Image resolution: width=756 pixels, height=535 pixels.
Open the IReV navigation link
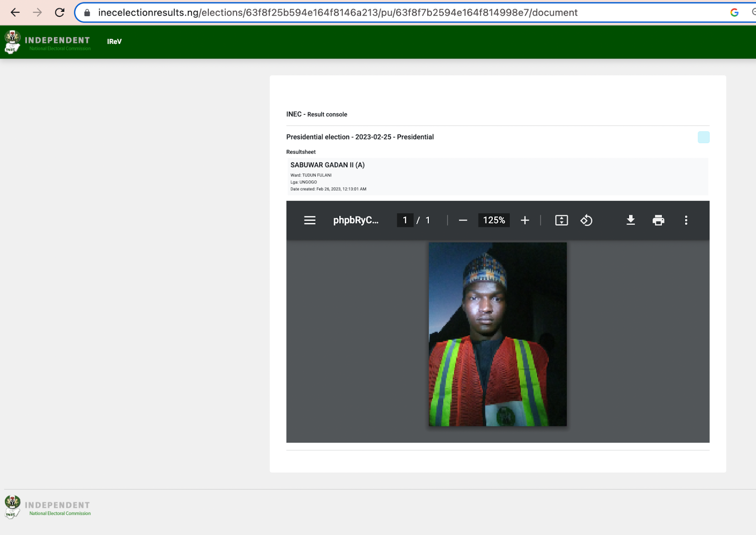point(114,42)
